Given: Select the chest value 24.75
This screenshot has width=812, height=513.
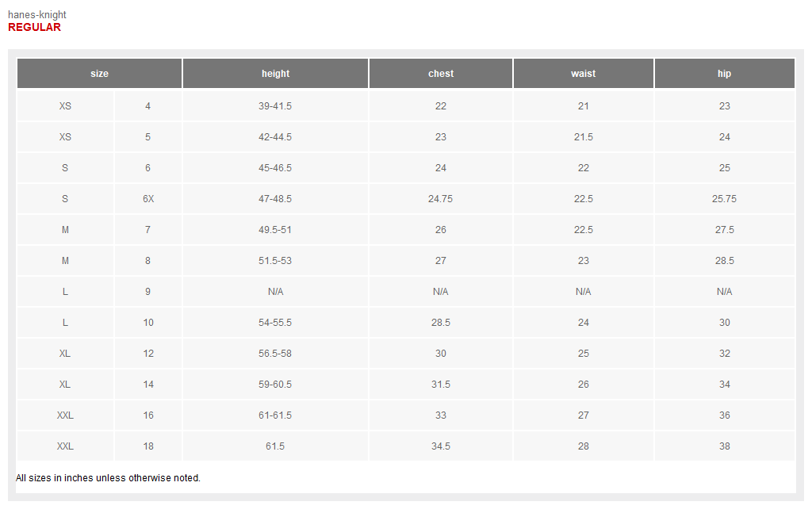Looking at the screenshot, I should pos(440,199).
